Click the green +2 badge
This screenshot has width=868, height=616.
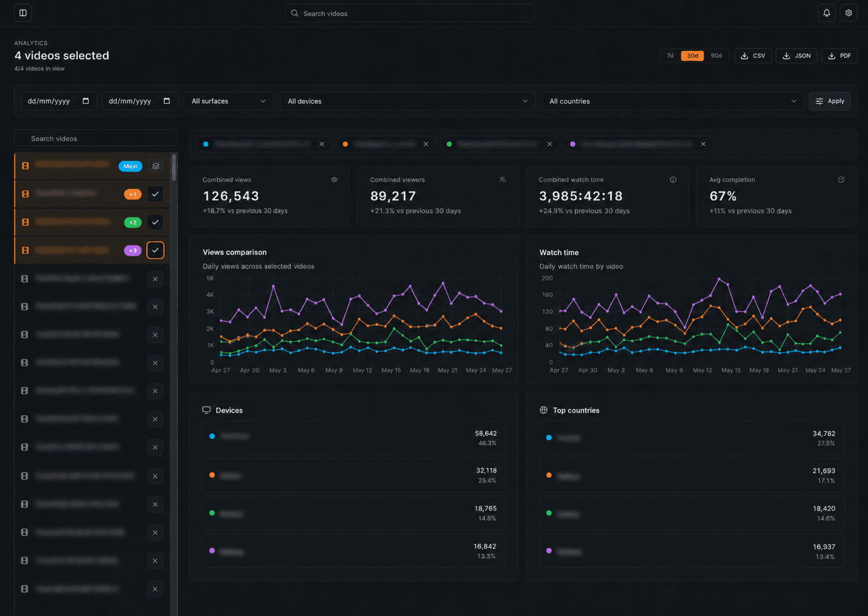pyautogui.click(x=133, y=222)
